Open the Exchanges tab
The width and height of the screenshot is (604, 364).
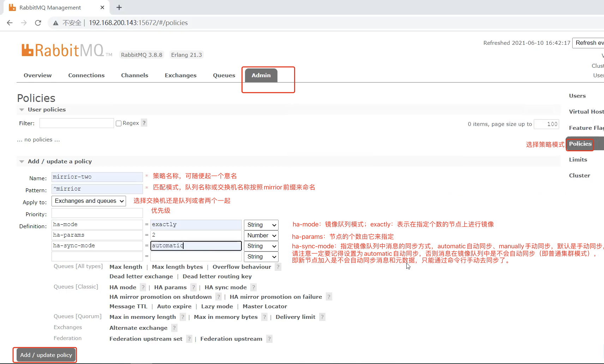[x=181, y=75]
